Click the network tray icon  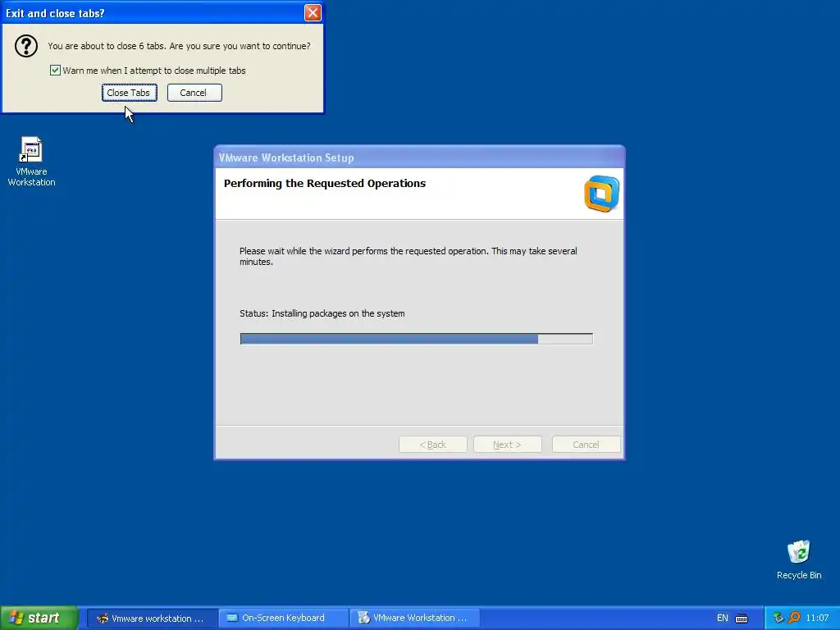[778, 618]
